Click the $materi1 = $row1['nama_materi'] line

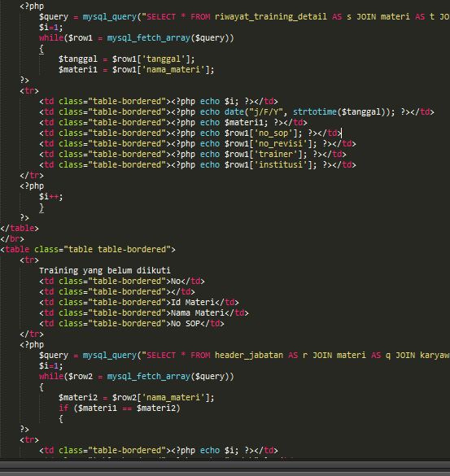(137, 69)
